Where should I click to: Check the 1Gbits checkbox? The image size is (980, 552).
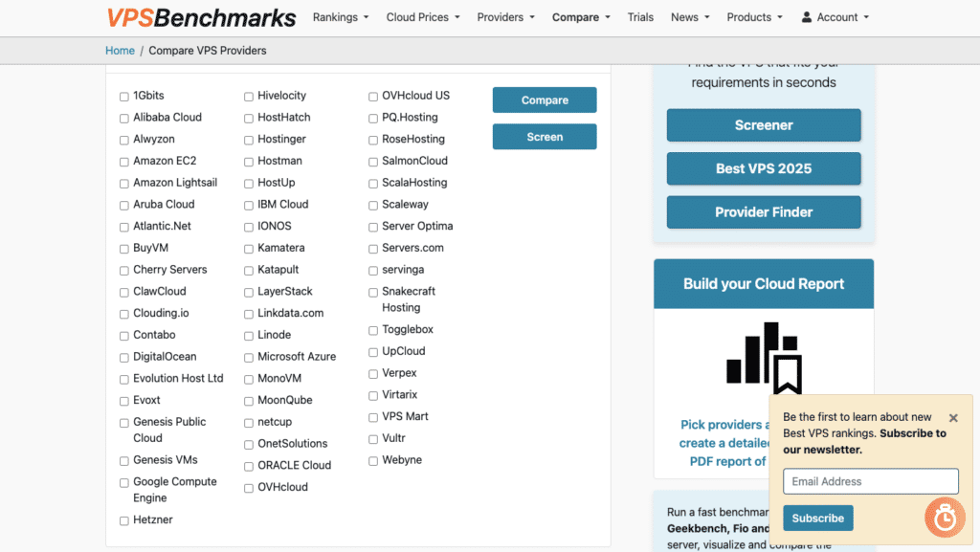(x=124, y=97)
